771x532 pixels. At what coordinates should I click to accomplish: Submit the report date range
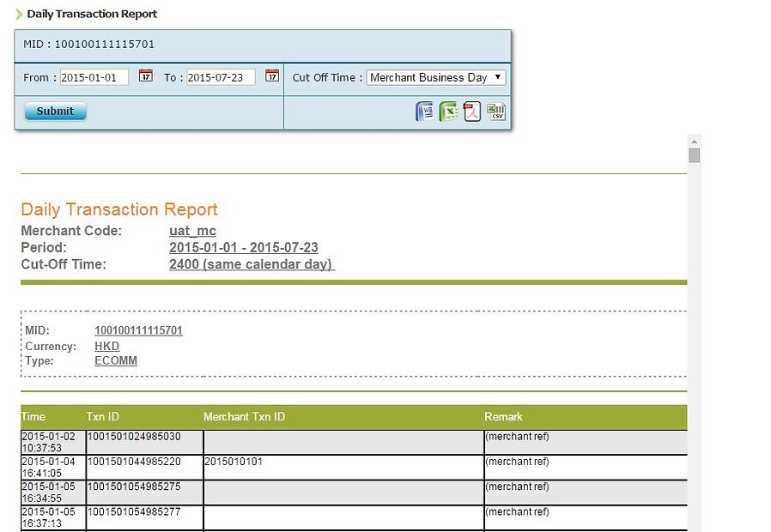(55, 111)
